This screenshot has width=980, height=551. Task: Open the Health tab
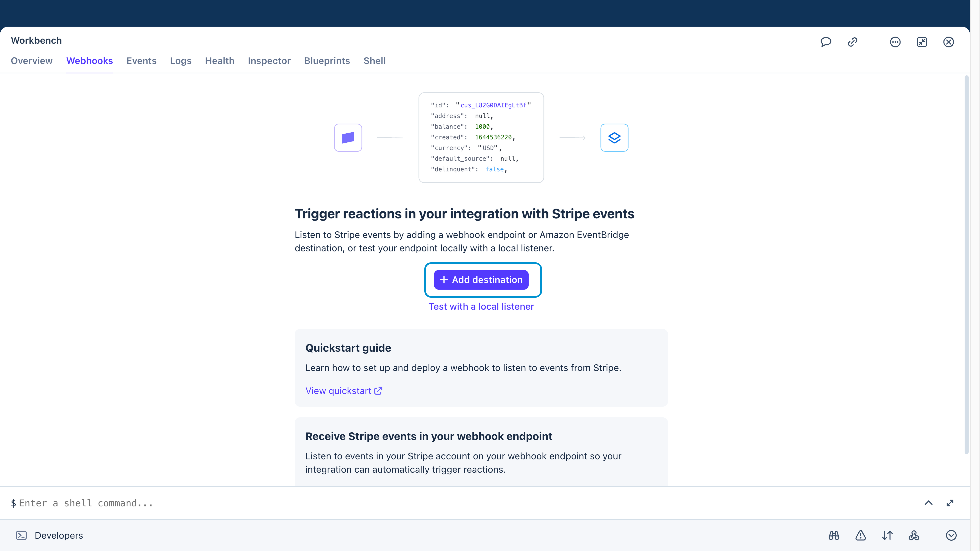click(x=220, y=61)
